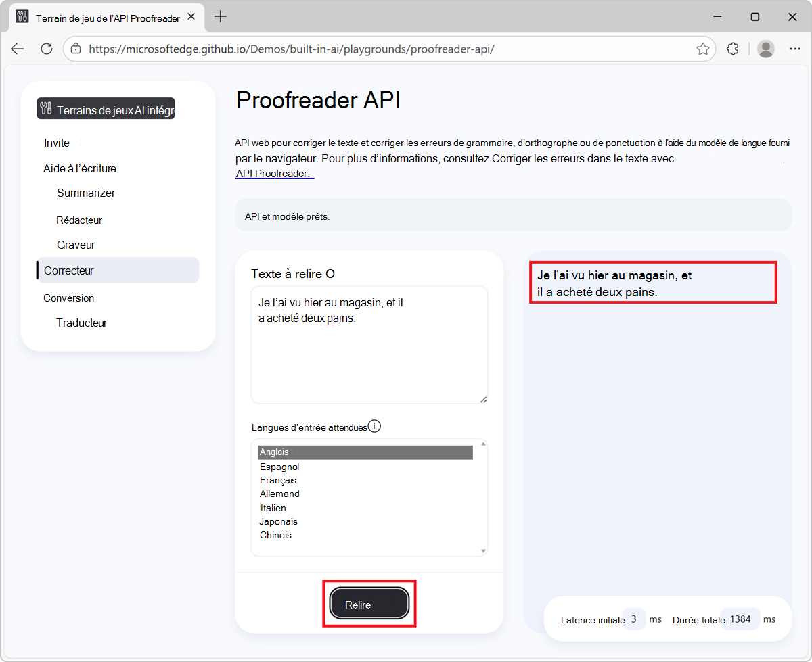Screen dimensions: 812x662
Task: Click the browser back arrow
Action: (x=18, y=49)
